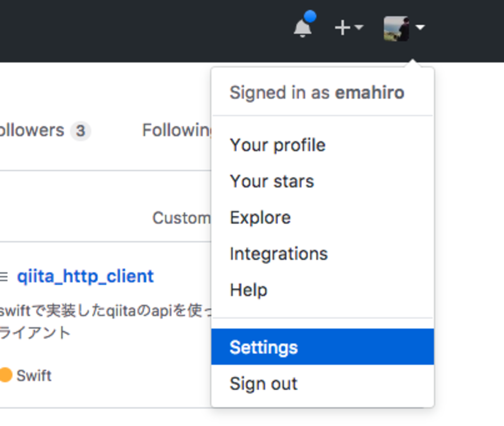This screenshot has height=426, width=504.
Task: Click the Signed in as emahiro header
Action: click(317, 93)
